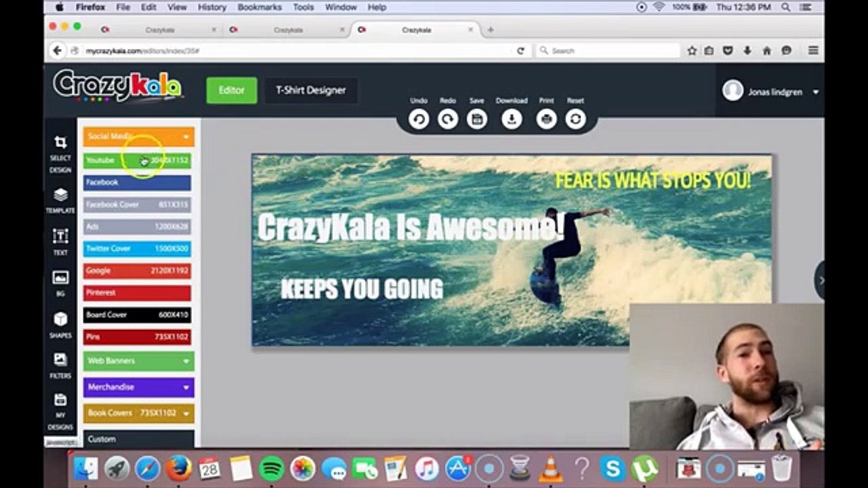Viewport: 868px width, 488px height.
Task: Open VLC from the Dock
Action: click(x=551, y=468)
